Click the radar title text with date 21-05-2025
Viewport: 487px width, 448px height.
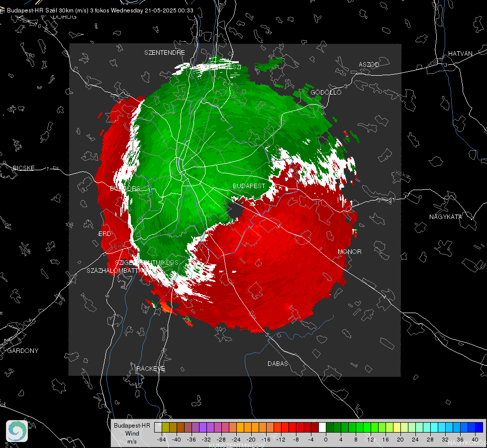pyautogui.click(x=100, y=10)
